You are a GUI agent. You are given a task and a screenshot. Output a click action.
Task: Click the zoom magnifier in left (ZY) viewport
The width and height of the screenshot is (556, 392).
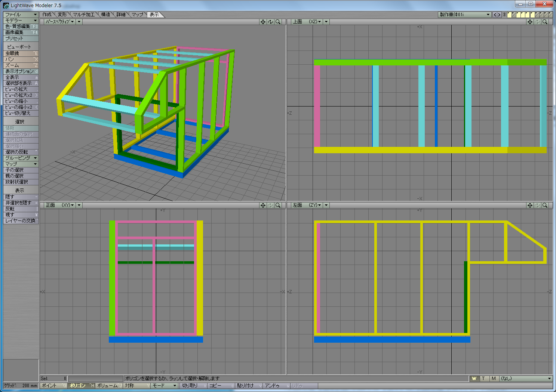(545, 205)
